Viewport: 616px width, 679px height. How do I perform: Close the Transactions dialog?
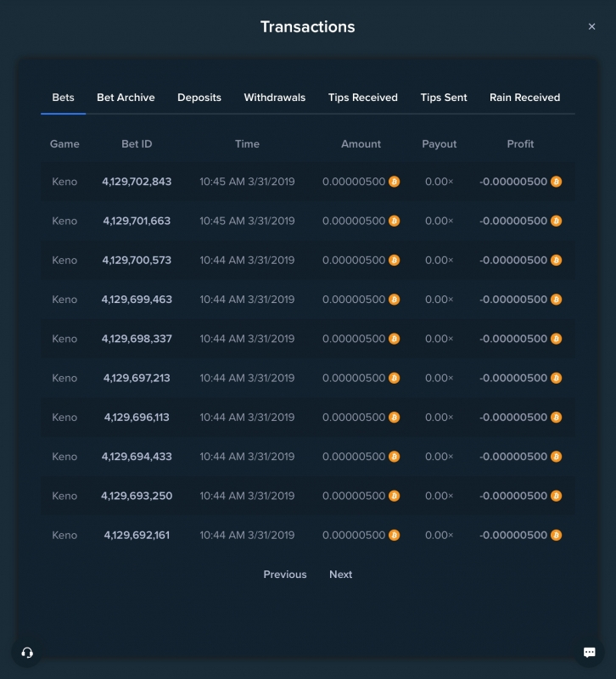[x=591, y=27]
